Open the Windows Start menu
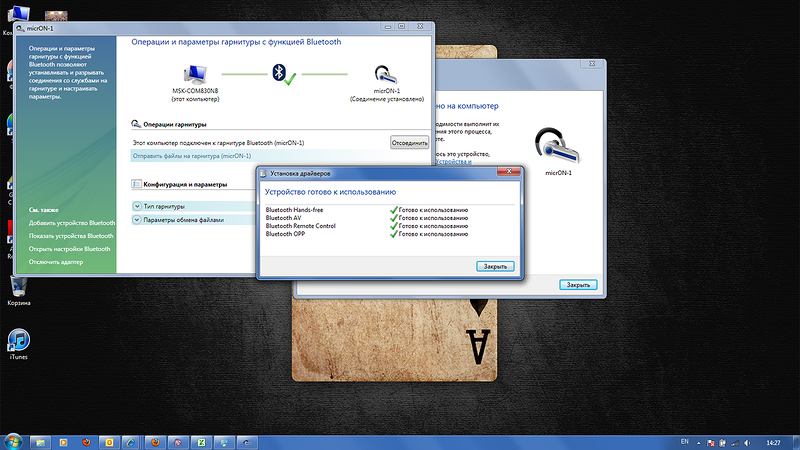This screenshot has width=800, height=450. (13, 442)
